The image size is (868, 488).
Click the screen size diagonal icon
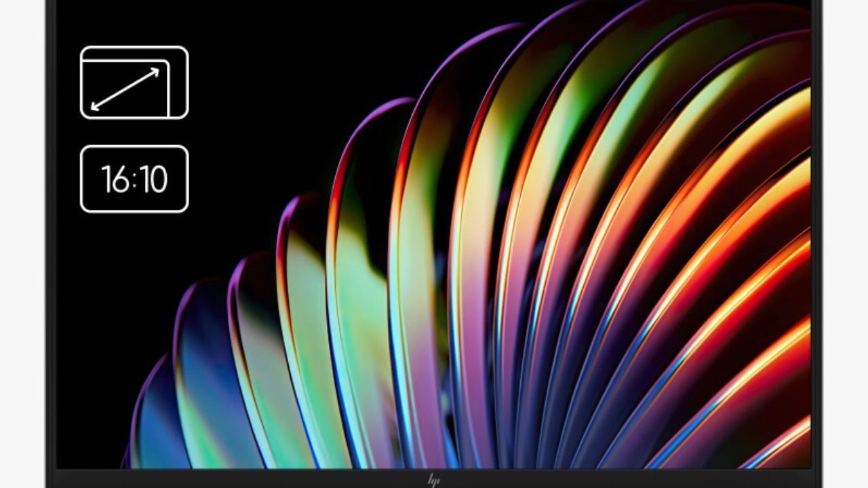[x=134, y=83]
